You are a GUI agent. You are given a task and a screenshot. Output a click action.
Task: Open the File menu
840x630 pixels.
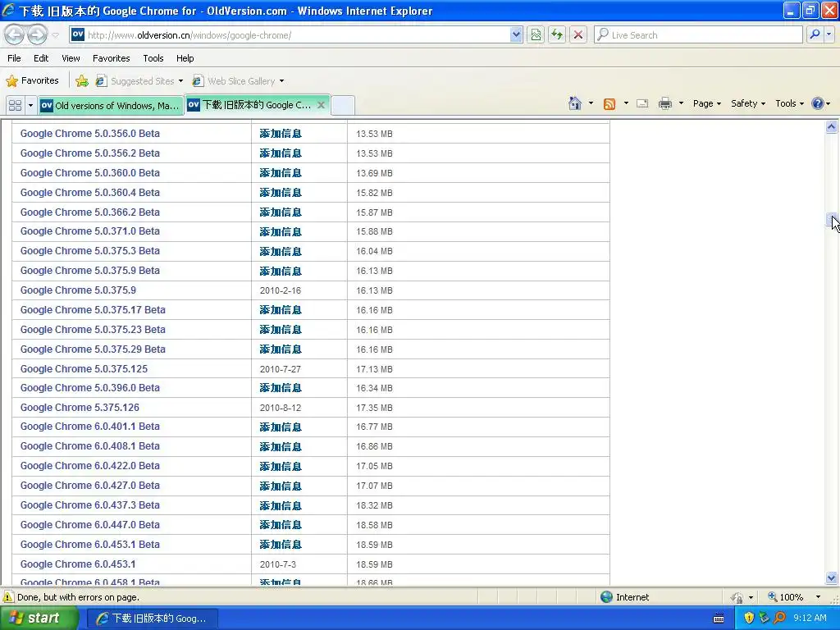pos(15,58)
